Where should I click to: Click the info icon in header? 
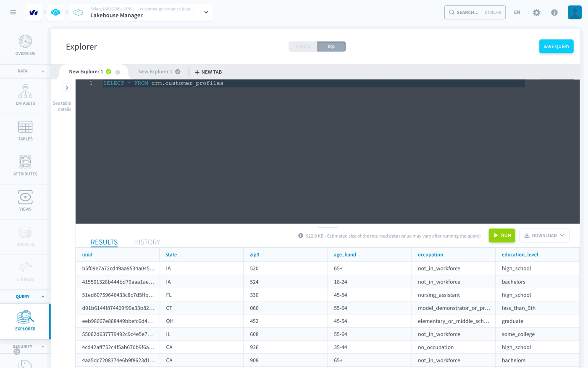[554, 13]
